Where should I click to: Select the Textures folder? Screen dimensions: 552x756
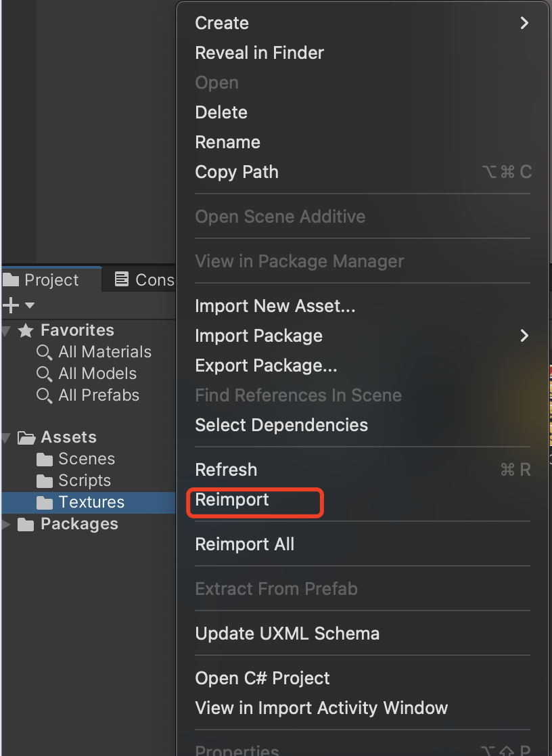pos(91,502)
